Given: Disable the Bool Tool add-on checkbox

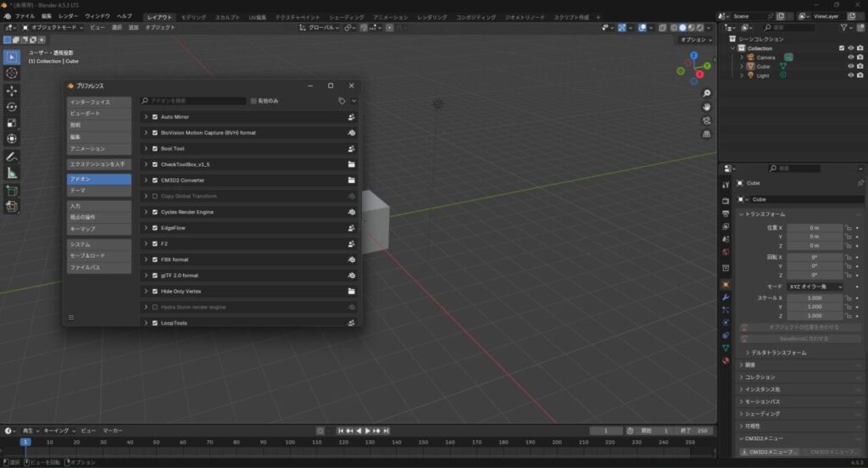Looking at the screenshot, I should [155, 148].
